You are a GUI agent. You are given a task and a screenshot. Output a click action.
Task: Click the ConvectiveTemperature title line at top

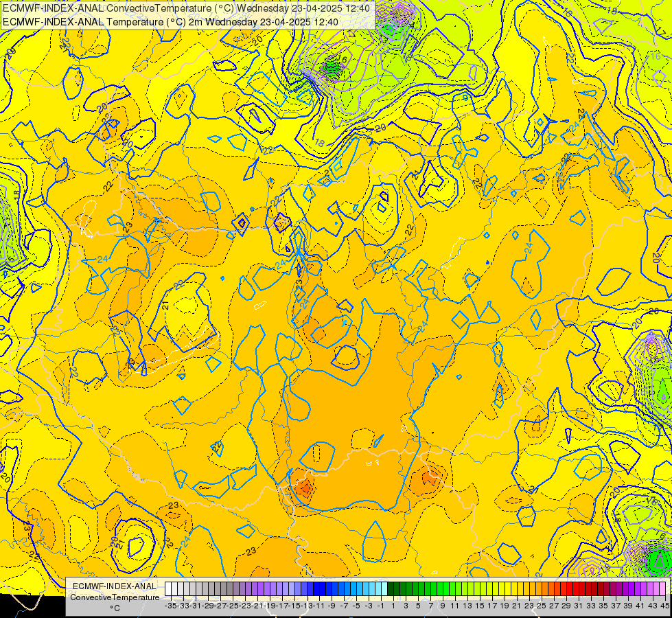coord(187,8)
